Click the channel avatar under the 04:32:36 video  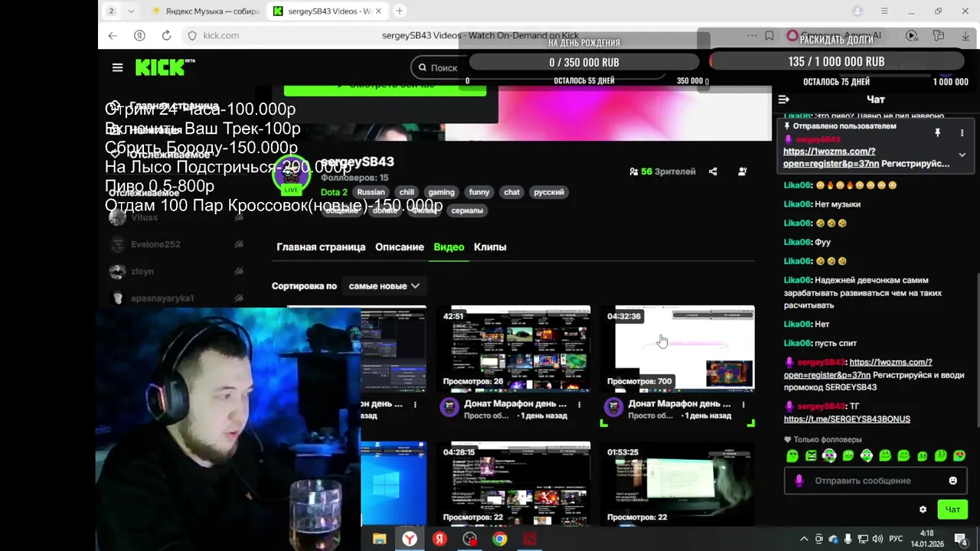[x=614, y=407]
